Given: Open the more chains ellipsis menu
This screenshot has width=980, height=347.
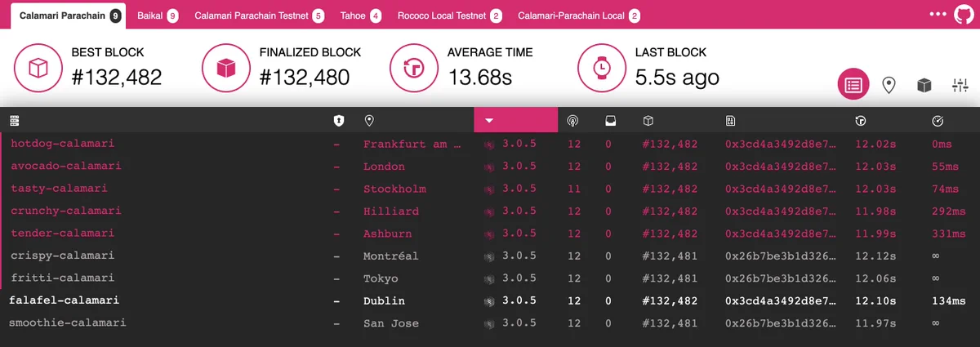Looking at the screenshot, I should tap(938, 14).
